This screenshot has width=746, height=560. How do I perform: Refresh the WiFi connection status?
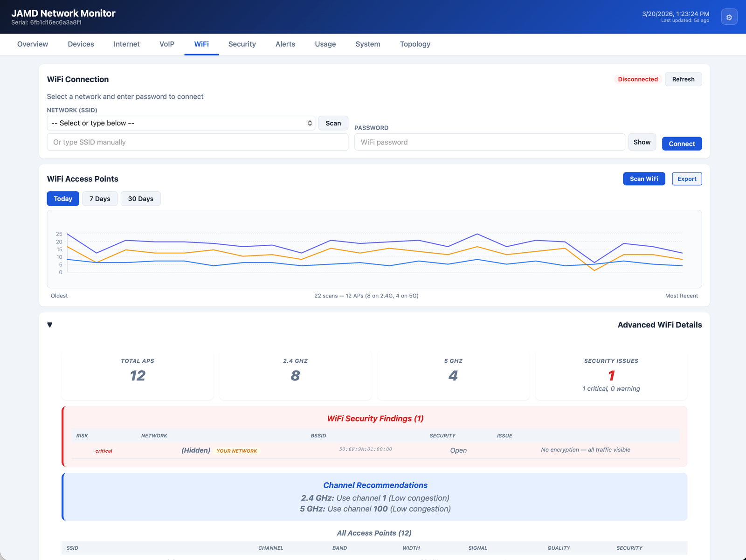683,79
